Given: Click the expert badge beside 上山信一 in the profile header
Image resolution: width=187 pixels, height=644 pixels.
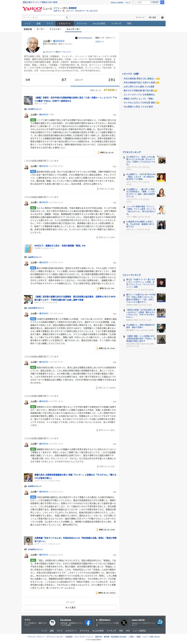Looking at the screenshot, I should [59, 41].
